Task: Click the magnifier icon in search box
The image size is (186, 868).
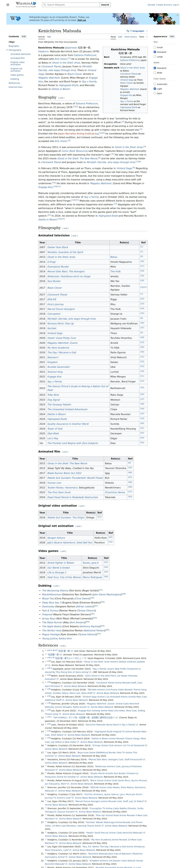Action: tap(45, 5)
